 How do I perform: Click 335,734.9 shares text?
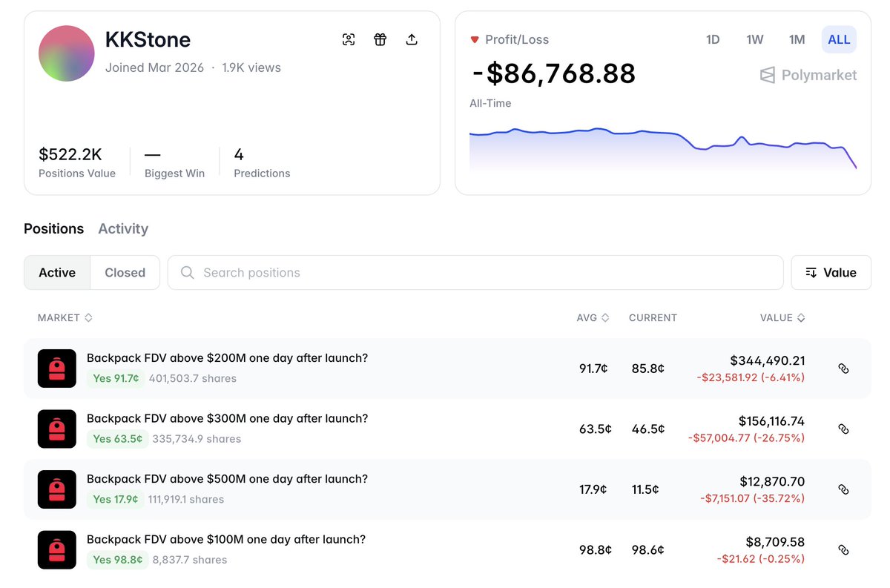[197, 439]
